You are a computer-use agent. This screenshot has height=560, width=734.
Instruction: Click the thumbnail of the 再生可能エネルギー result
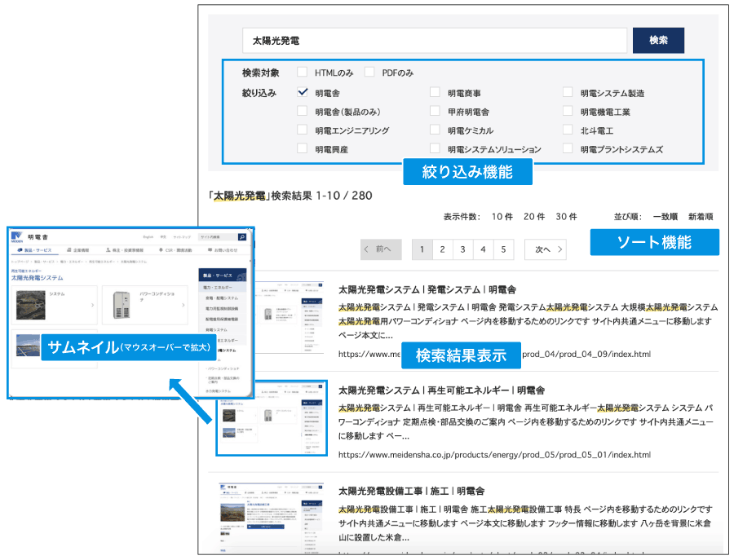pyautogui.click(x=272, y=418)
